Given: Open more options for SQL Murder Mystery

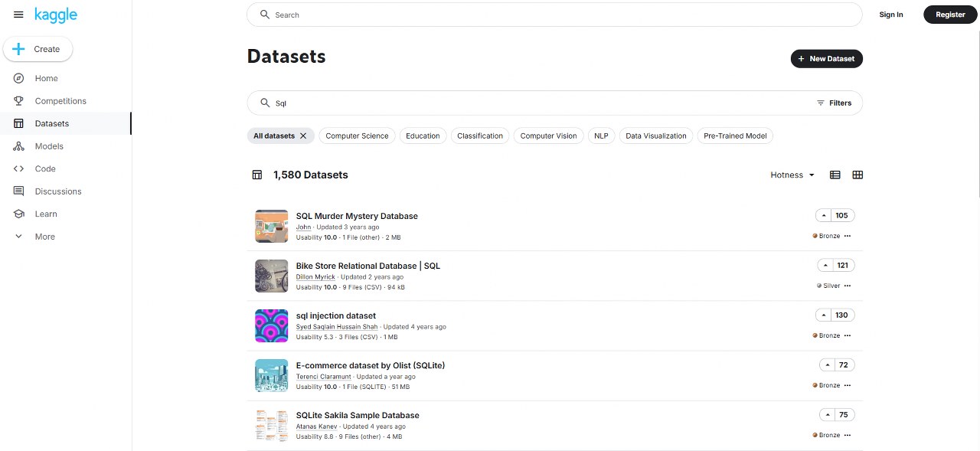Looking at the screenshot, I should (848, 236).
